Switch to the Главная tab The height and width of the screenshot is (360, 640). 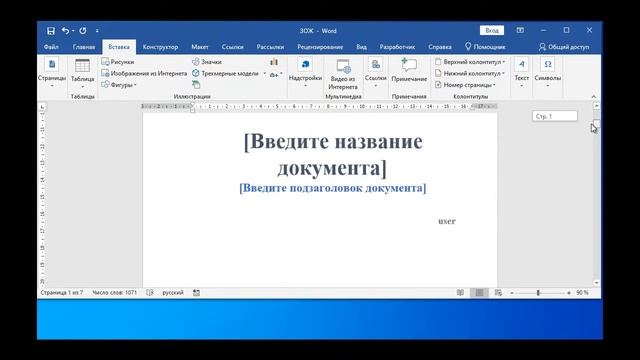[x=84, y=47]
